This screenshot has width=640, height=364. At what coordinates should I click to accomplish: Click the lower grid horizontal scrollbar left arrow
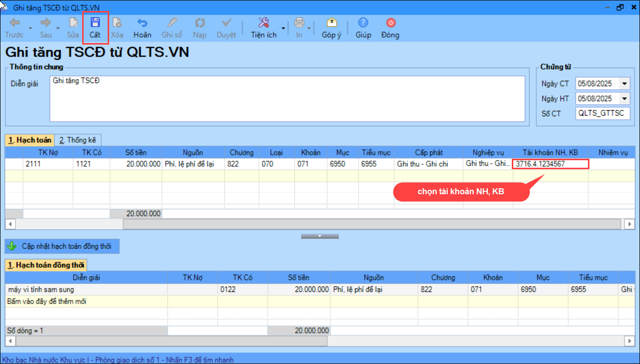[x=10, y=341]
